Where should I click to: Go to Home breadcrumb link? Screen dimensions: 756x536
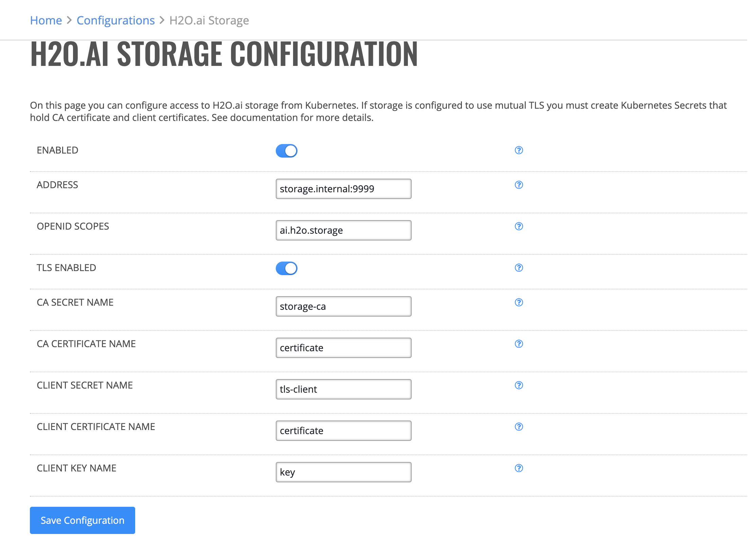[46, 20]
